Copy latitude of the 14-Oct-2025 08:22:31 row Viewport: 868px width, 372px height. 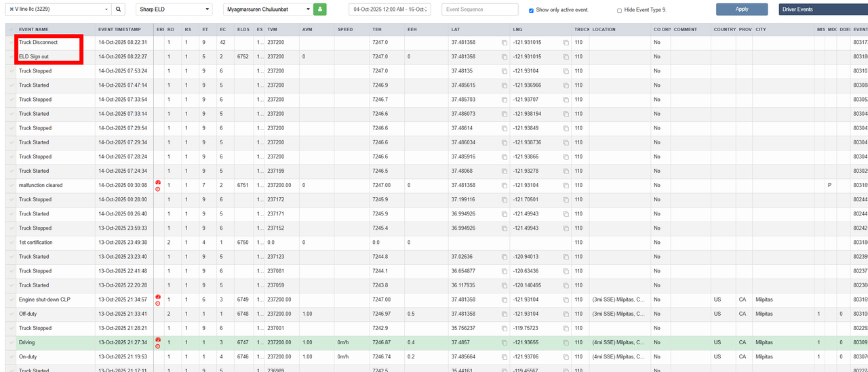(505, 43)
